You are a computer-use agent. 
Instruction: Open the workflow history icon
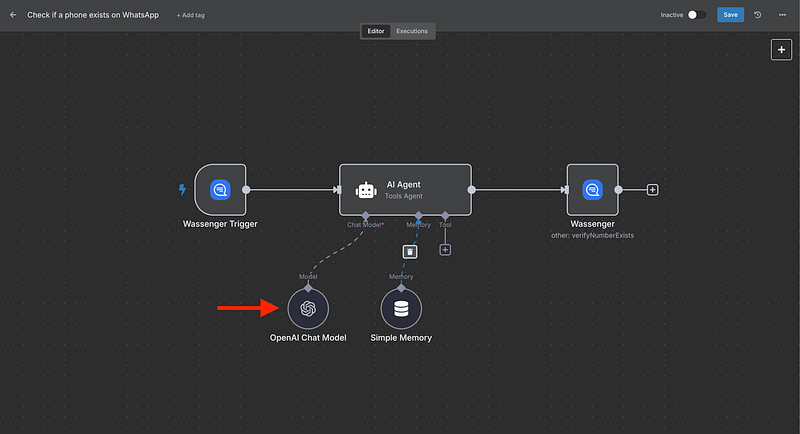tap(757, 15)
